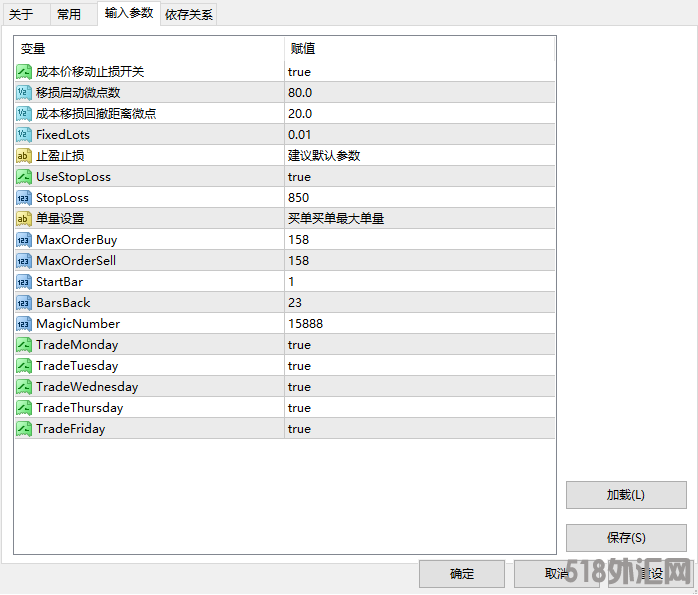The image size is (698, 595).
Task: Click the 赋值 column header
Action: (420, 48)
